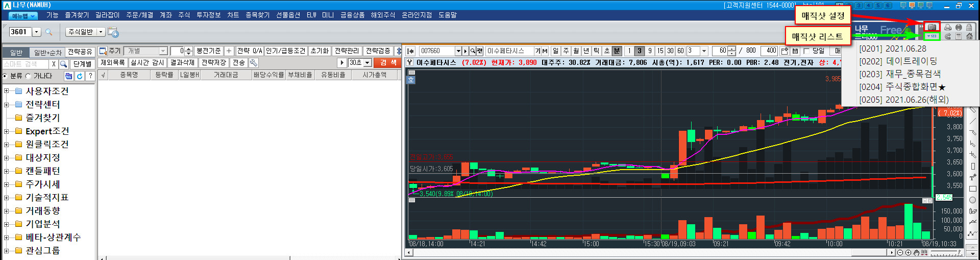This screenshot has height=260, width=980.
Task: Select the trend line drawing tool
Action: click(x=973, y=121)
